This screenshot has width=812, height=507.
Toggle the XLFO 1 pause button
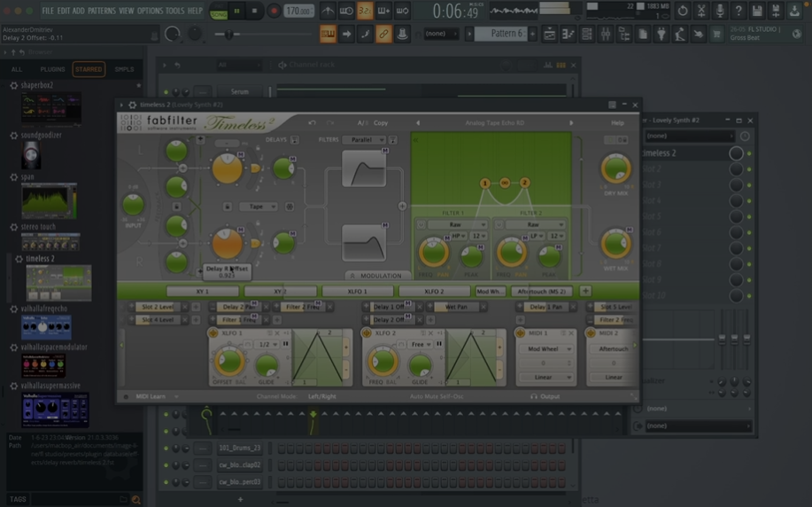pyautogui.click(x=285, y=344)
